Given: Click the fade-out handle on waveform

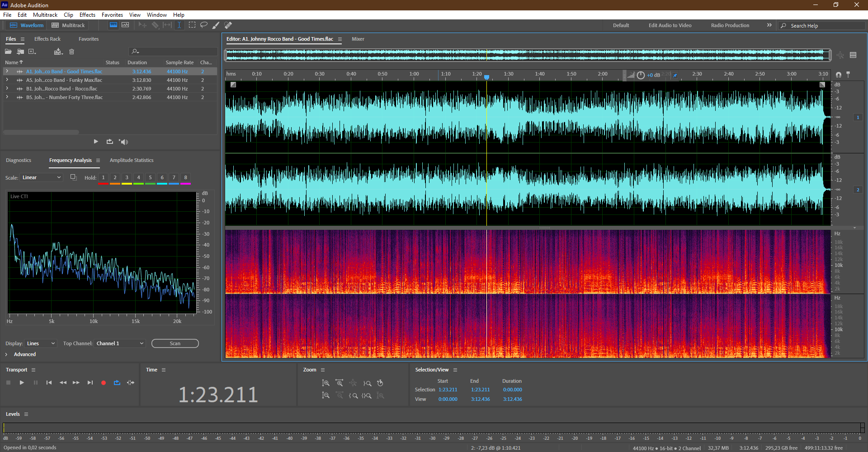Looking at the screenshot, I should (822, 85).
